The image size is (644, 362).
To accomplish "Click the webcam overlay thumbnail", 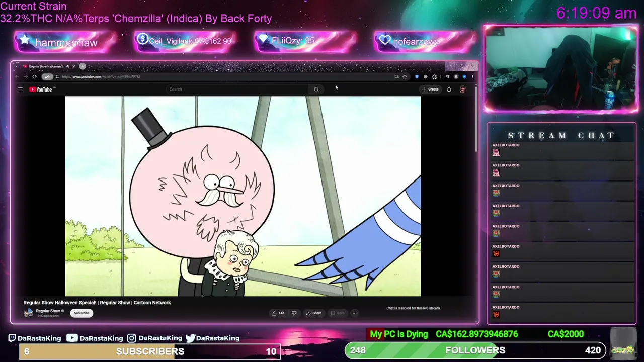I will coord(560,69).
